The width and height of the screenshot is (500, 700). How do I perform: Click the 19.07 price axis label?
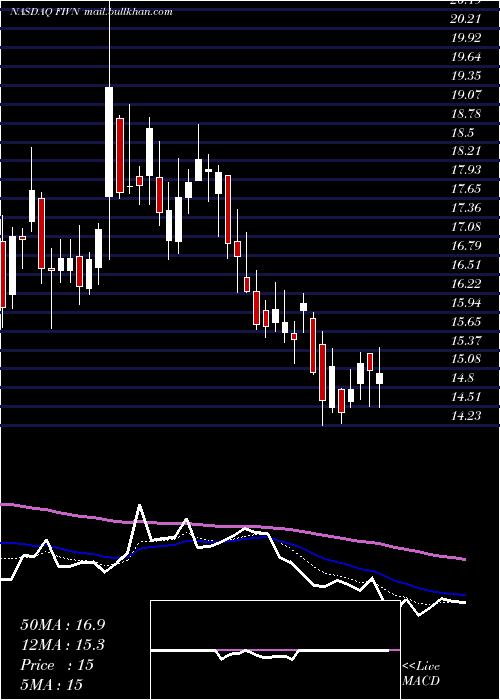click(466, 95)
